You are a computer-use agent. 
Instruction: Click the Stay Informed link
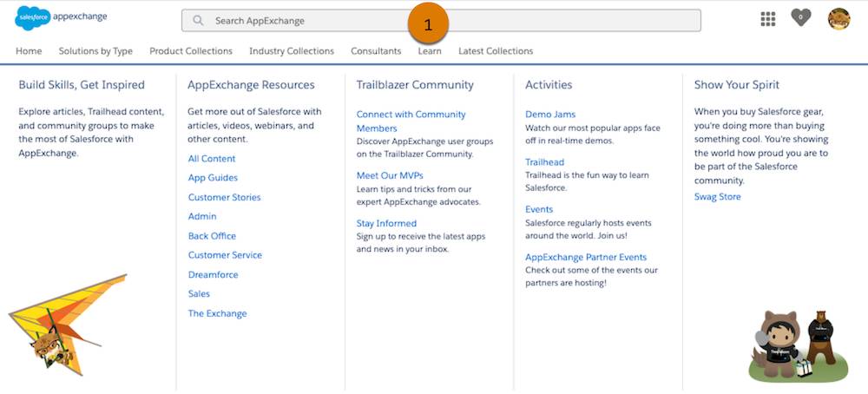click(x=386, y=223)
